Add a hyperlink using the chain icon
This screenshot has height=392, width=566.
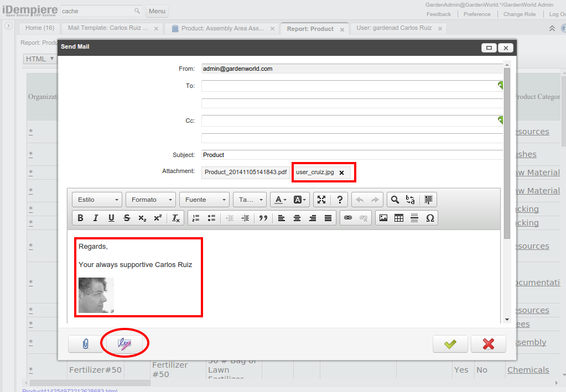point(347,217)
